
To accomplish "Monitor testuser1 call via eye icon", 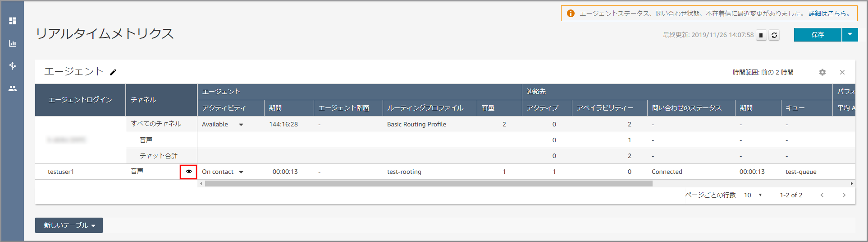I will (188, 172).
